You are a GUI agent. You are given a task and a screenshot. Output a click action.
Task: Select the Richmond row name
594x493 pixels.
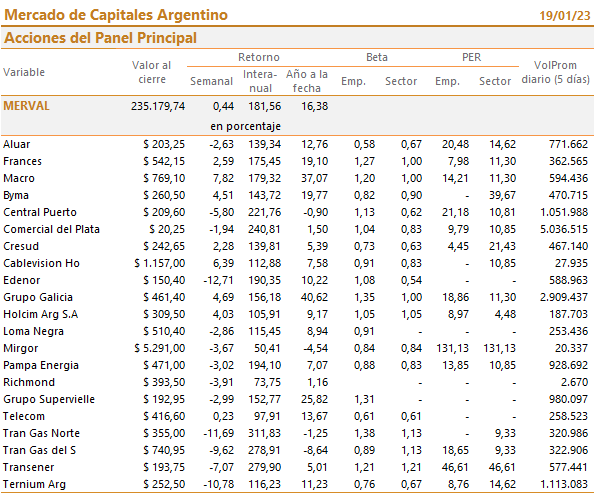[29, 382]
